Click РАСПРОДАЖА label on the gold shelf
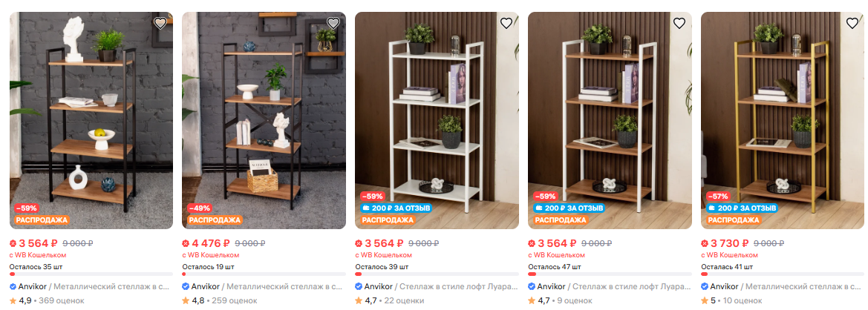This screenshot has width=868, height=310. click(734, 220)
